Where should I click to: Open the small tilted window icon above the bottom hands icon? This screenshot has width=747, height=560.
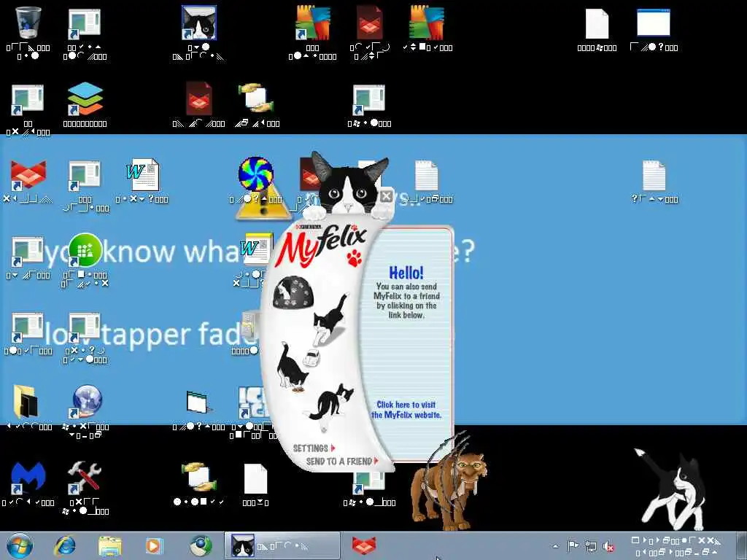198,402
